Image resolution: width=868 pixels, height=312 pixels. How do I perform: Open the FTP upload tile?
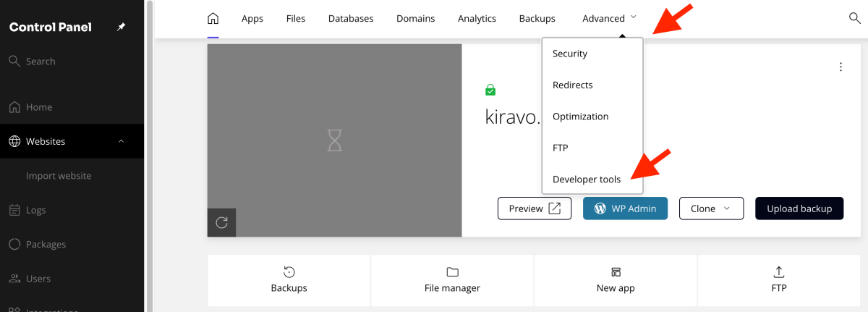[779, 279]
